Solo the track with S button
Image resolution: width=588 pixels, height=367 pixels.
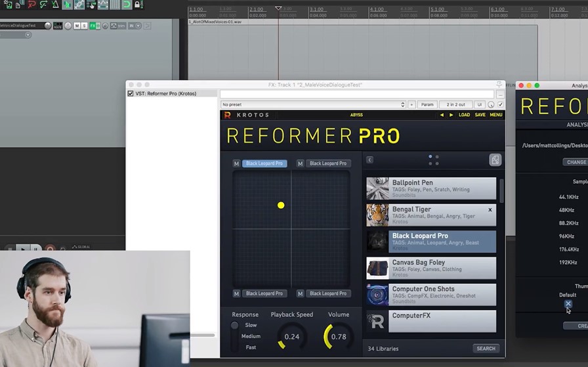point(84,26)
